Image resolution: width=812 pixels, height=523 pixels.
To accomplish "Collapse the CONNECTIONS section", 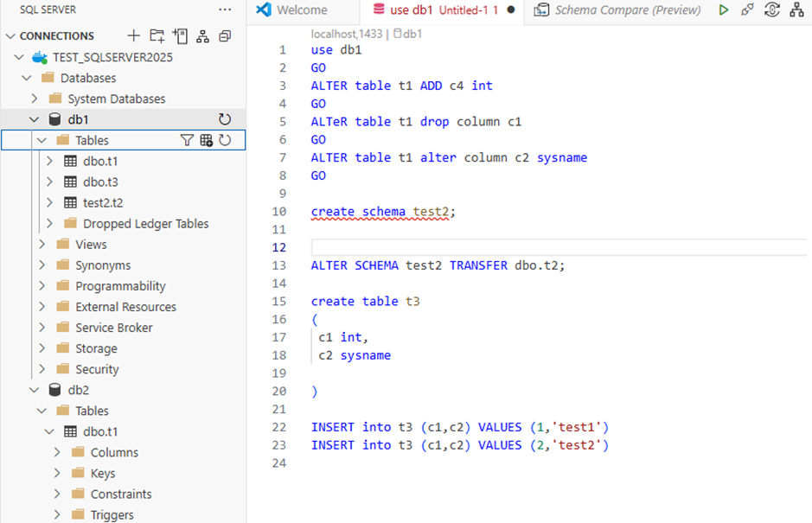I will pyautogui.click(x=10, y=36).
